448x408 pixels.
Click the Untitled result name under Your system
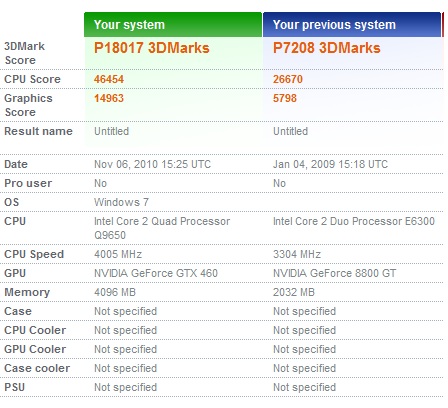tap(112, 131)
